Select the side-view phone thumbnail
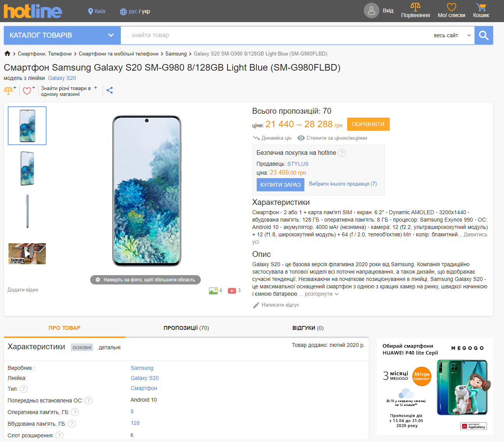The image size is (504, 442). click(27, 211)
